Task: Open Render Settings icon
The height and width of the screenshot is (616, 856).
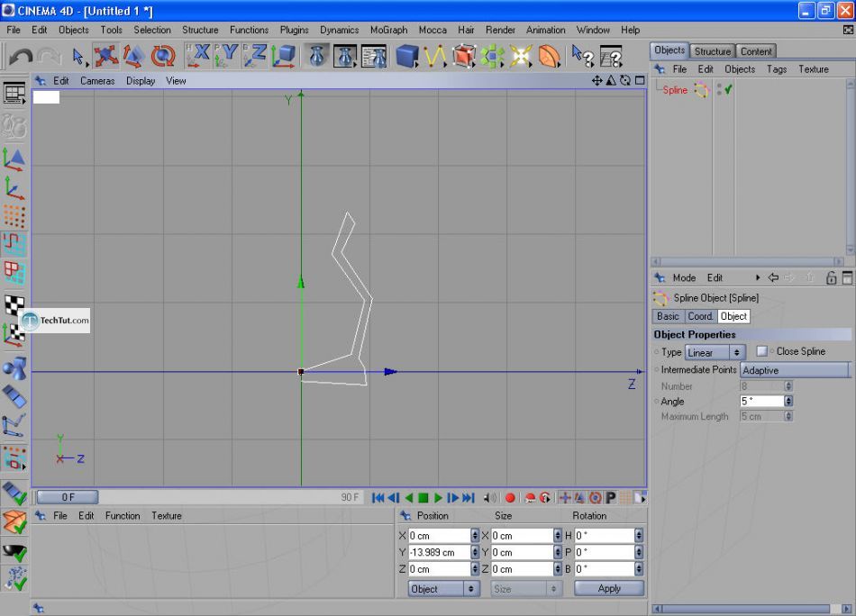Action: (x=375, y=56)
